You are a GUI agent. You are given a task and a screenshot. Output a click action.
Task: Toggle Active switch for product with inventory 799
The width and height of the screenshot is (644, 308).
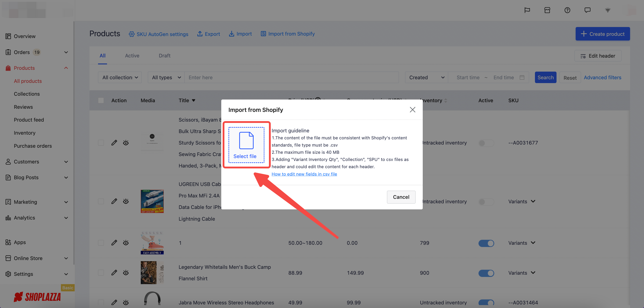(486, 243)
